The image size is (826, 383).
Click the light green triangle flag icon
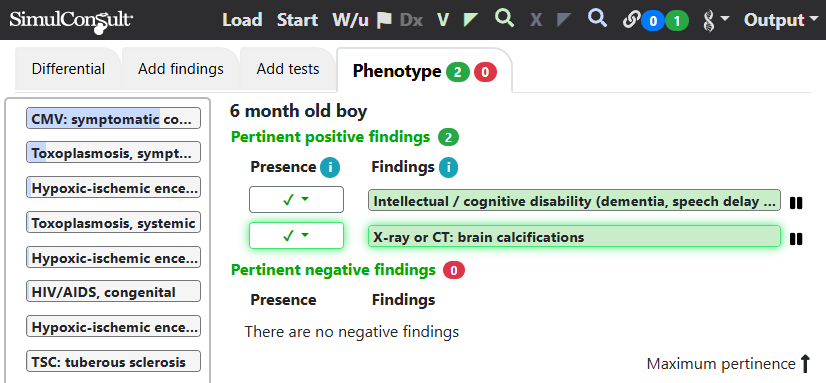tap(470, 20)
